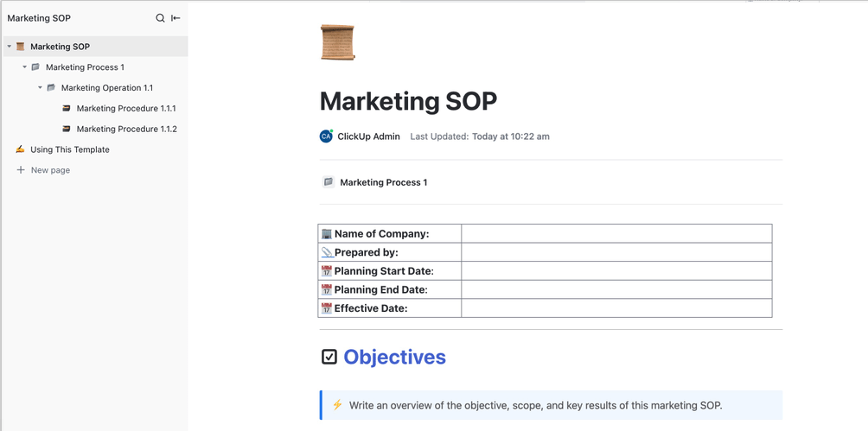Screen dimensions: 868x431
Task: Click the Name of Company value cell
Action: pos(616,234)
